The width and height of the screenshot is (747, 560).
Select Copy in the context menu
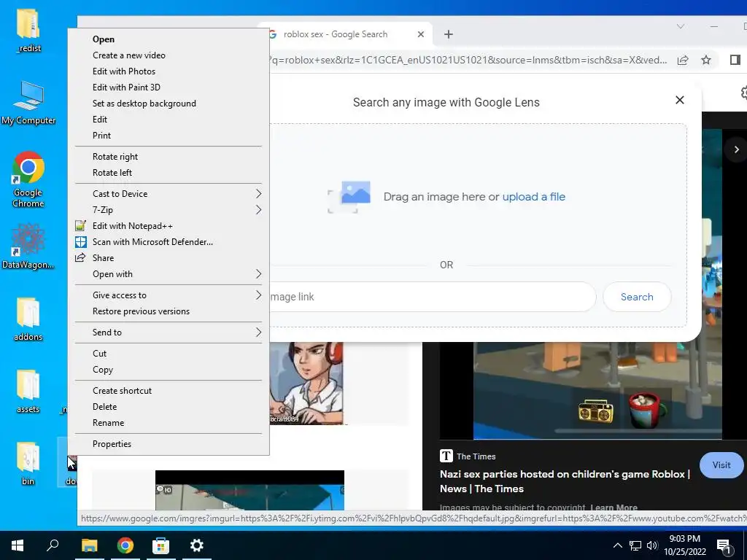[169, 370]
